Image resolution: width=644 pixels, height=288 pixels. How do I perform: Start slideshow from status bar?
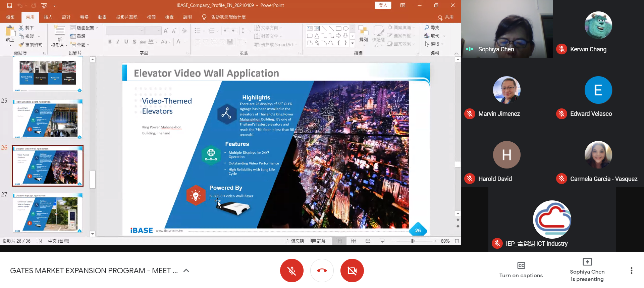tap(382, 241)
